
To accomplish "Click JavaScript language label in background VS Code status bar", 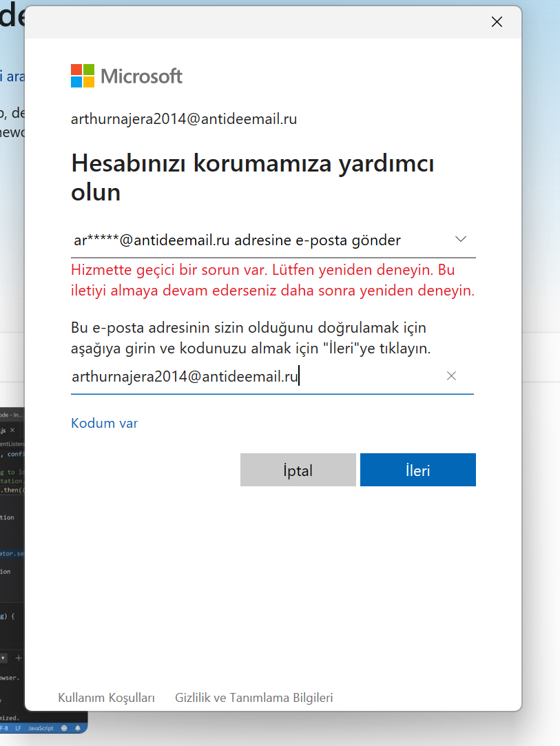I will [41, 728].
